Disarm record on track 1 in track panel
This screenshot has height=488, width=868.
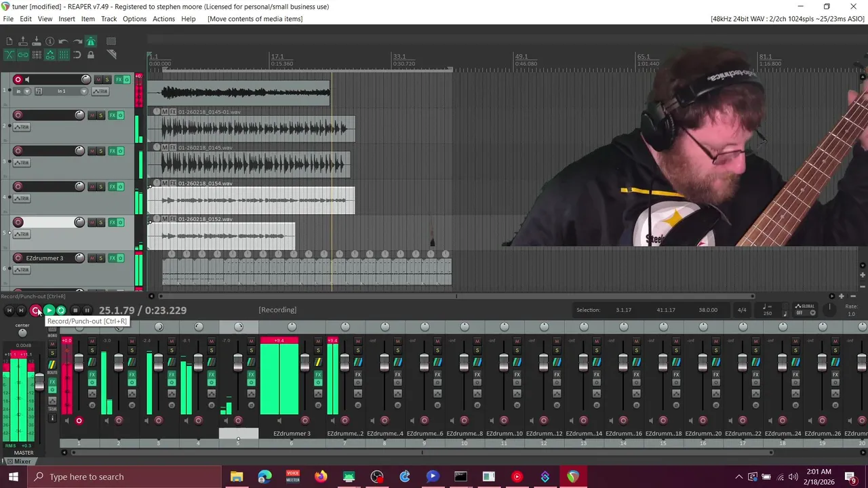[18, 79]
